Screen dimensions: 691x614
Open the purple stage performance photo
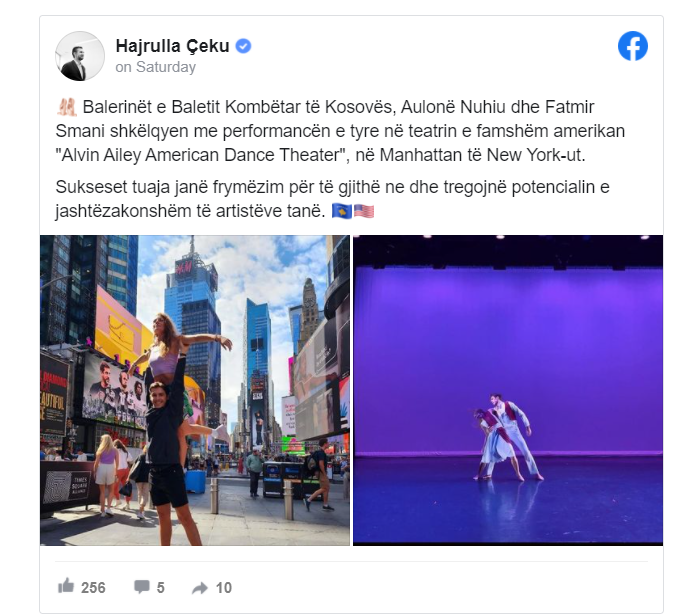point(508,390)
